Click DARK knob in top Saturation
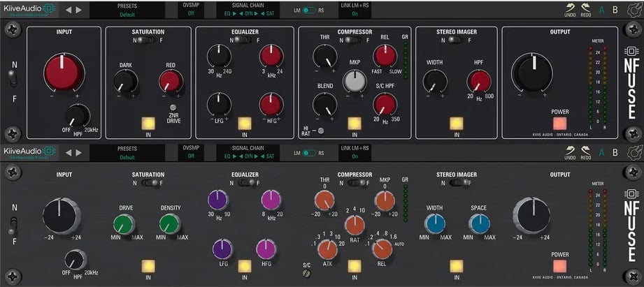The image size is (644, 287). point(125,81)
